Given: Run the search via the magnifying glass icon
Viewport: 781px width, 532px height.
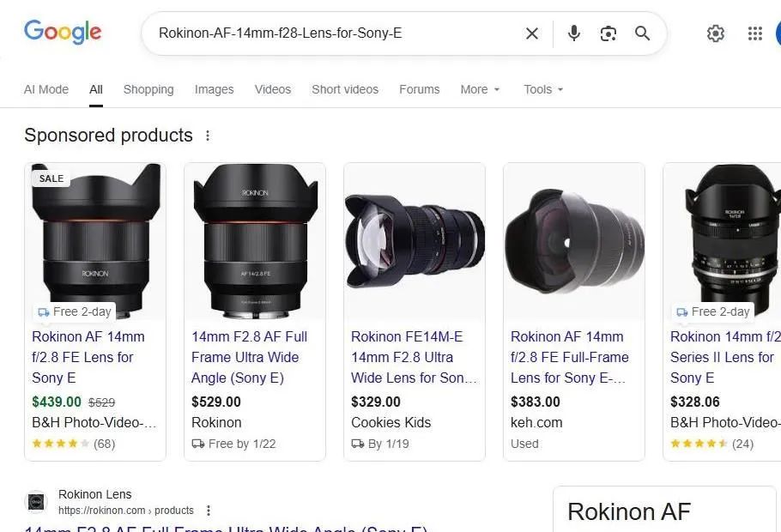Looking at the screenshot, I should tap(642, 33).
